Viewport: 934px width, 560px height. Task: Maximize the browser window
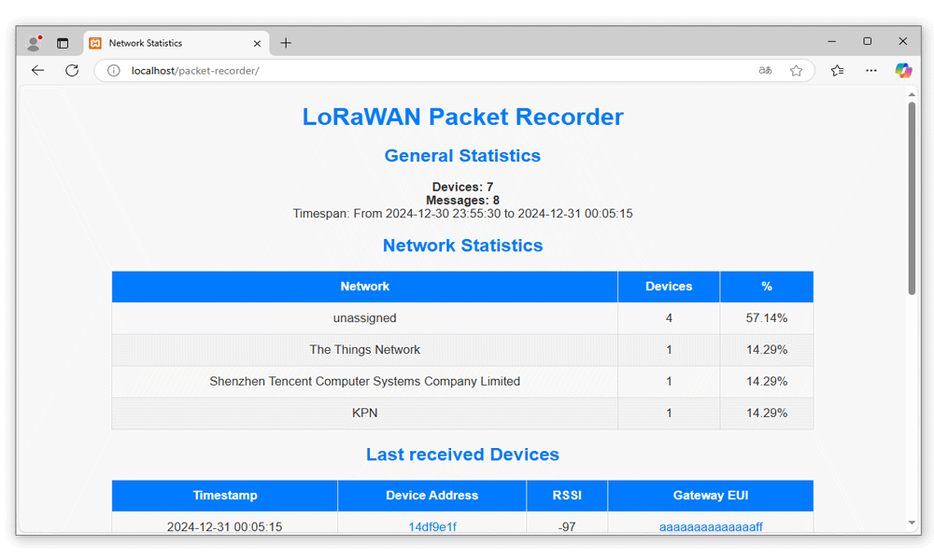(x=868, y=41)
